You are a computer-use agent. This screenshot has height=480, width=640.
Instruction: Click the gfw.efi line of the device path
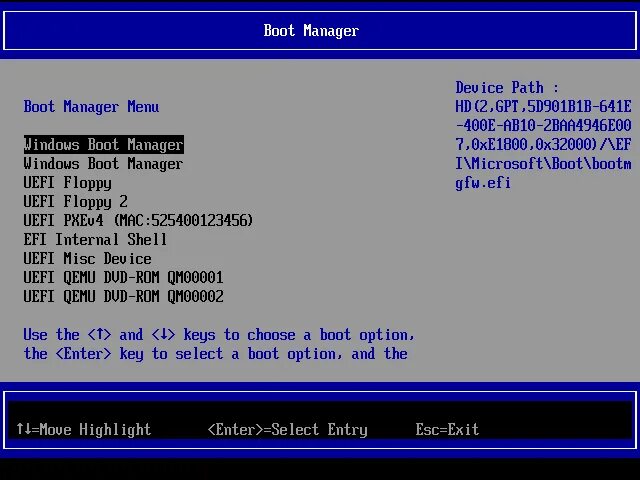(483, 183)
